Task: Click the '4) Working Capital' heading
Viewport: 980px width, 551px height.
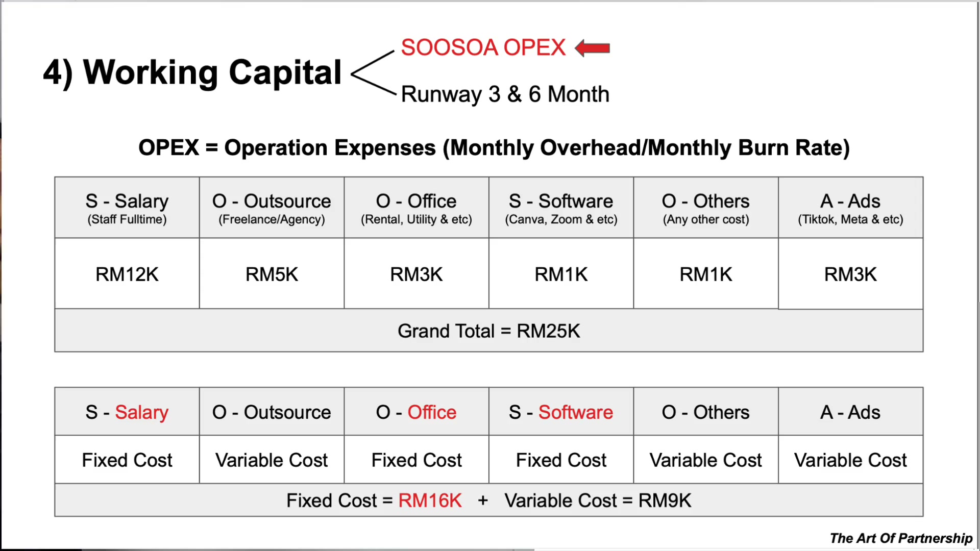Action: click(x=192, y=72)
